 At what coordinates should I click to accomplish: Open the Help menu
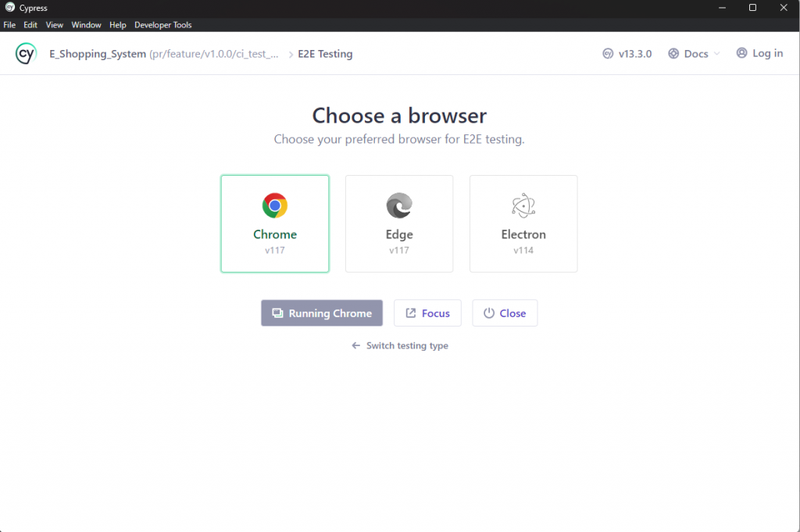[x=117, y=25]
